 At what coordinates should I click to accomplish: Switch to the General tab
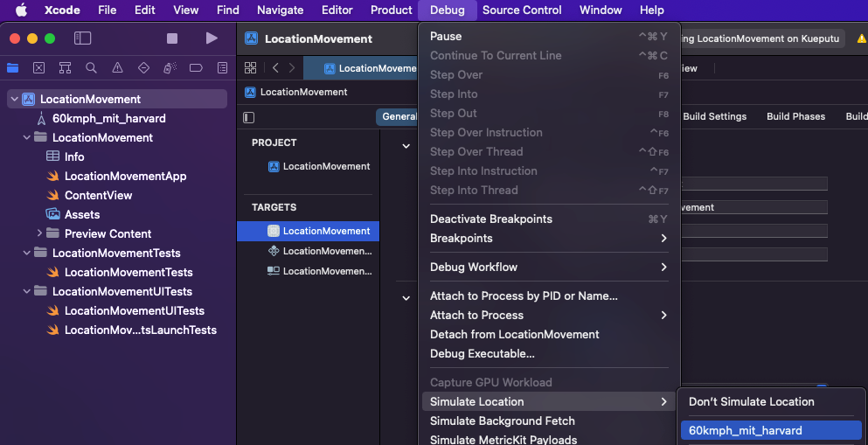click(x=398, y=116)
